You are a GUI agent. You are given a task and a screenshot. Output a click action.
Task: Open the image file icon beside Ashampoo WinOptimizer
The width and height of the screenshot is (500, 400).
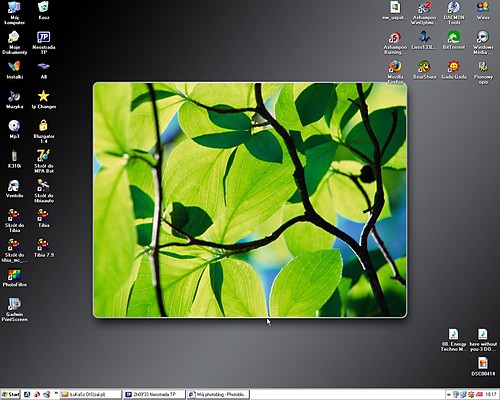pos(395,10)
